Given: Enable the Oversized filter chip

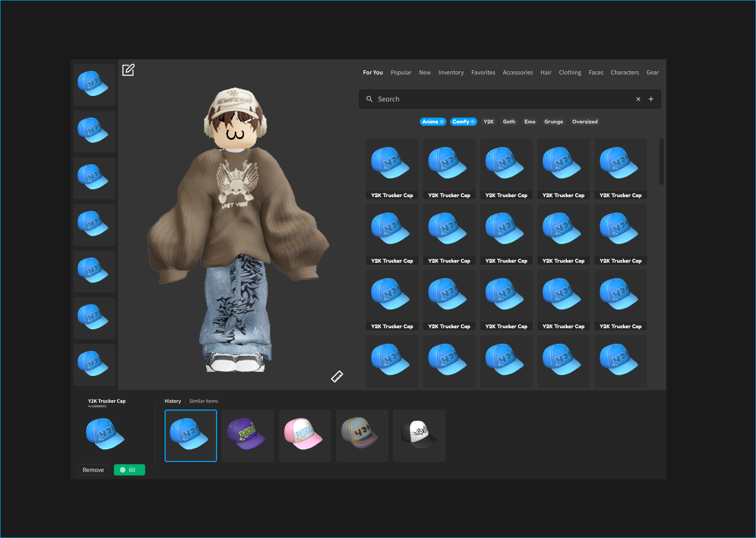Looking at the screenshot, I should point(585,122).
